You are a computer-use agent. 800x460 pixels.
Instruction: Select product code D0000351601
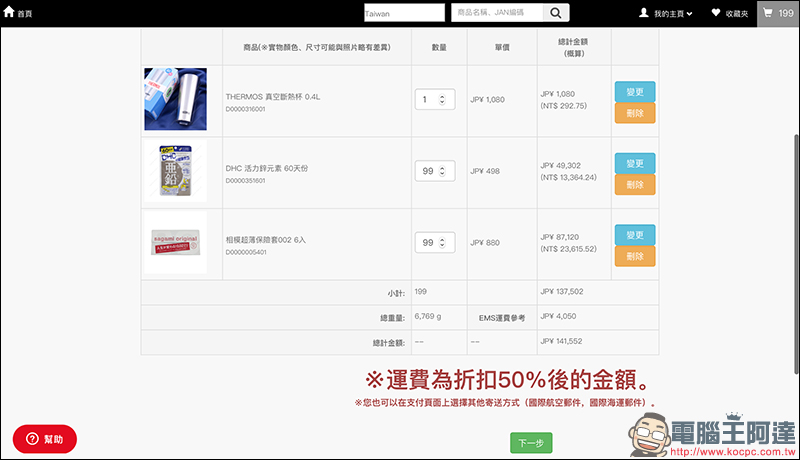tap(245, 181)
